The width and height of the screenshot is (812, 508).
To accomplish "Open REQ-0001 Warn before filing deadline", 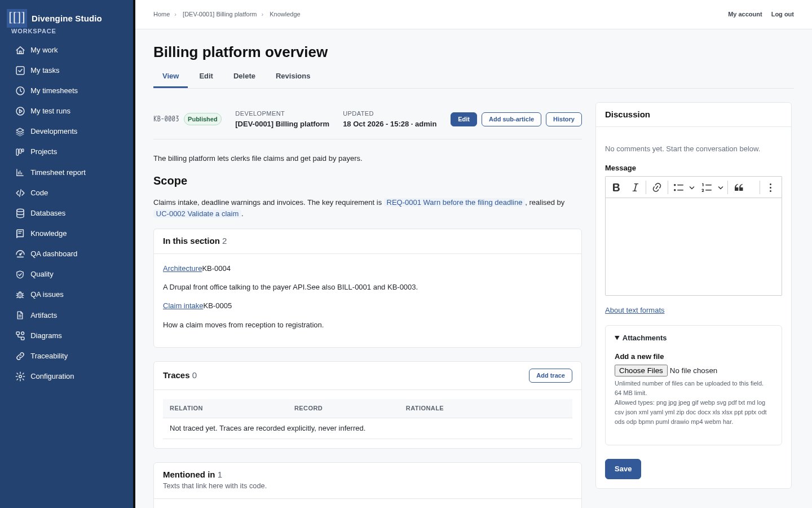I will [x=454, y=203].
